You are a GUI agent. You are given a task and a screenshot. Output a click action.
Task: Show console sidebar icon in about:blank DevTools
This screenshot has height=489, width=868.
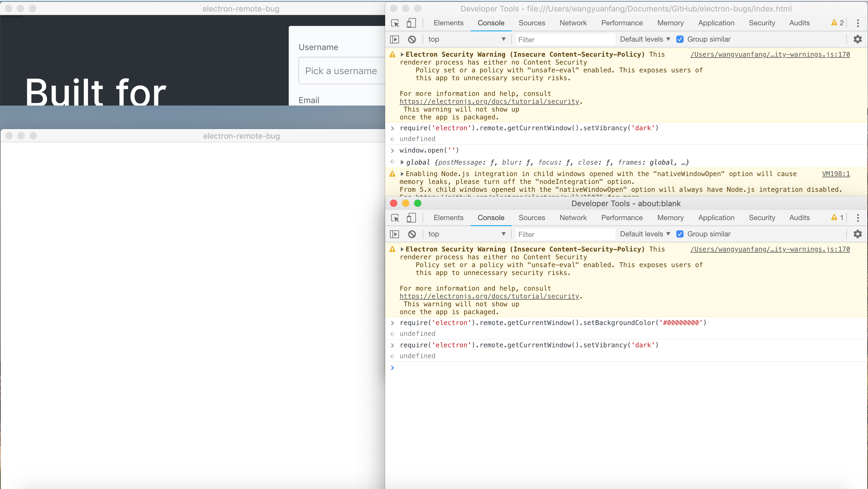[x=394, y=234]
